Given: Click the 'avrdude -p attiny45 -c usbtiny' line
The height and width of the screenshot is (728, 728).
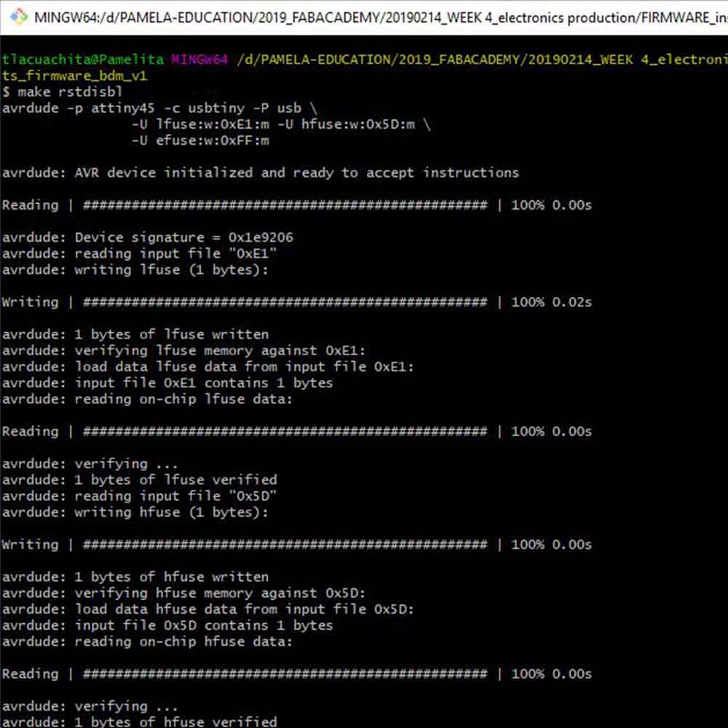Looking at the screenshot, I should [159, 108].
